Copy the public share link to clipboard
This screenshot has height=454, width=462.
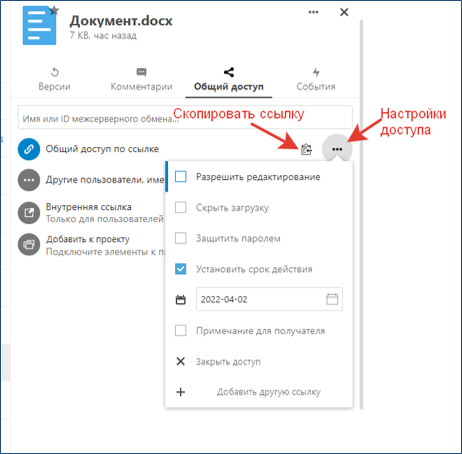306,149
